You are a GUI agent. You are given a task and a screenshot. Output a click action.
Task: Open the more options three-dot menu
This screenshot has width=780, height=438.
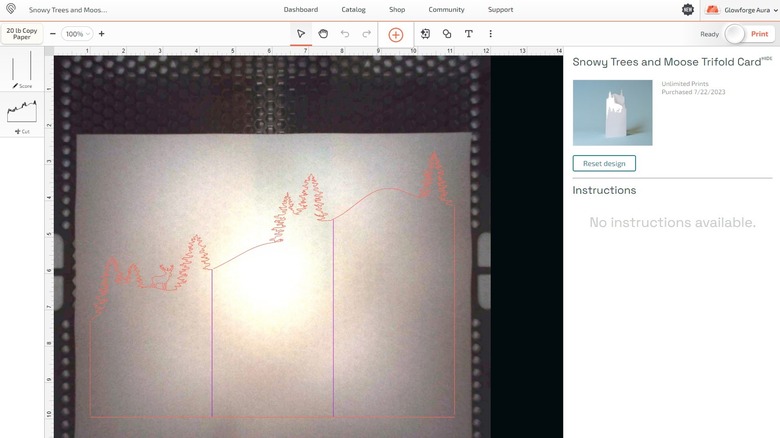[x=490, y=34]
